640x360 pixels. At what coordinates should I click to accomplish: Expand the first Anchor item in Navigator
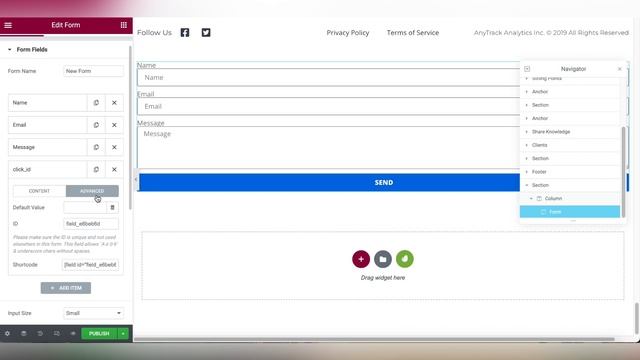tap(527, 92)
